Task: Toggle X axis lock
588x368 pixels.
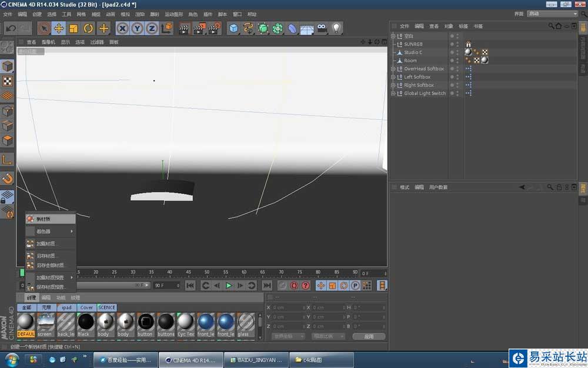Action: (122, 28)
